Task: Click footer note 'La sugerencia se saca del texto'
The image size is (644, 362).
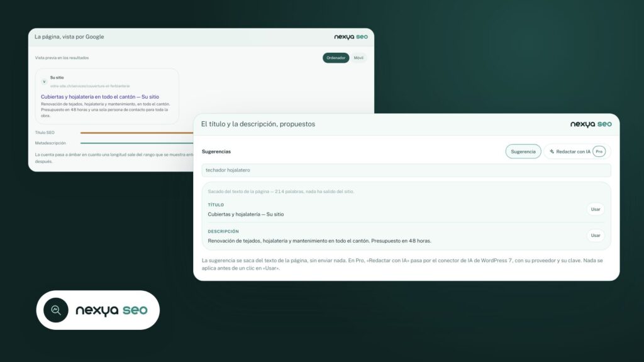Action: pos(402,265)
